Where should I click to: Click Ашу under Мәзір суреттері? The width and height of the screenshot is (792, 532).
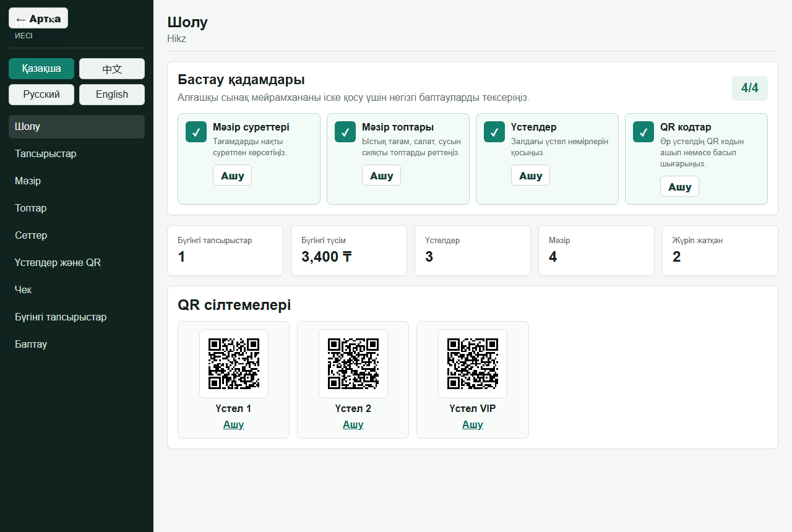coord(233,176)
